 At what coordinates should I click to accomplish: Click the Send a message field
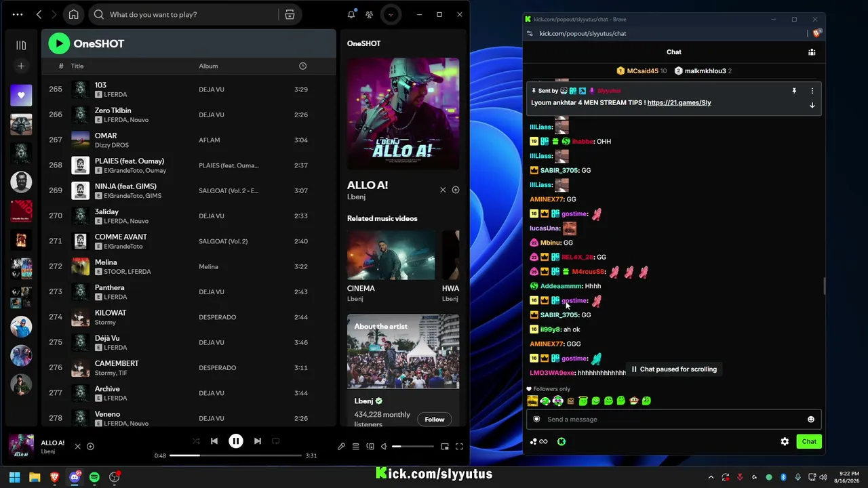(673, 420)
